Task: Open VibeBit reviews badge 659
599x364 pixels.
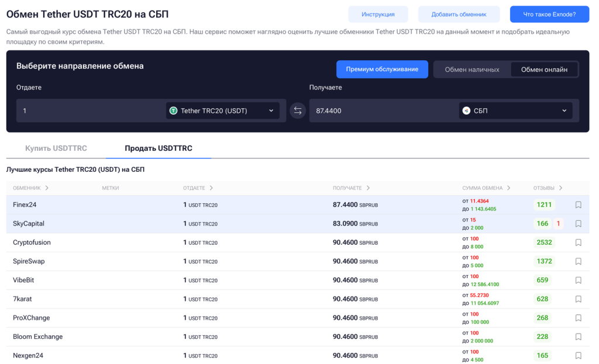Action: click(542, 280)
